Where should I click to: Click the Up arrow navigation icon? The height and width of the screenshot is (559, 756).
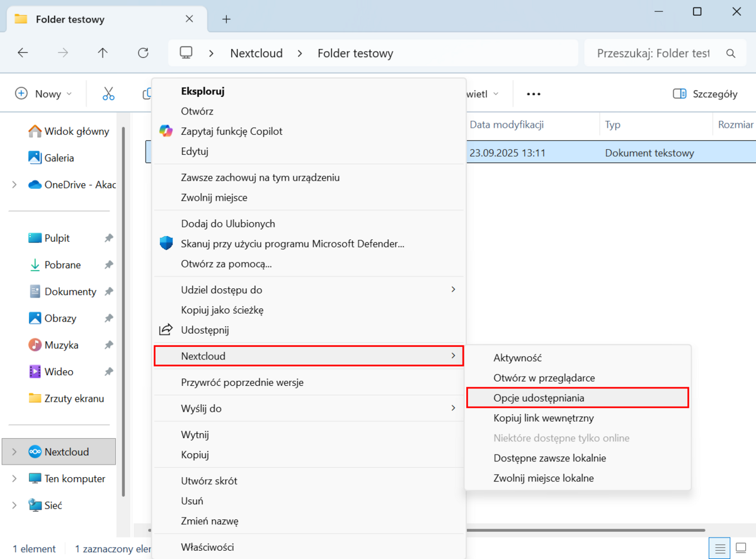[x=103, y=53]
